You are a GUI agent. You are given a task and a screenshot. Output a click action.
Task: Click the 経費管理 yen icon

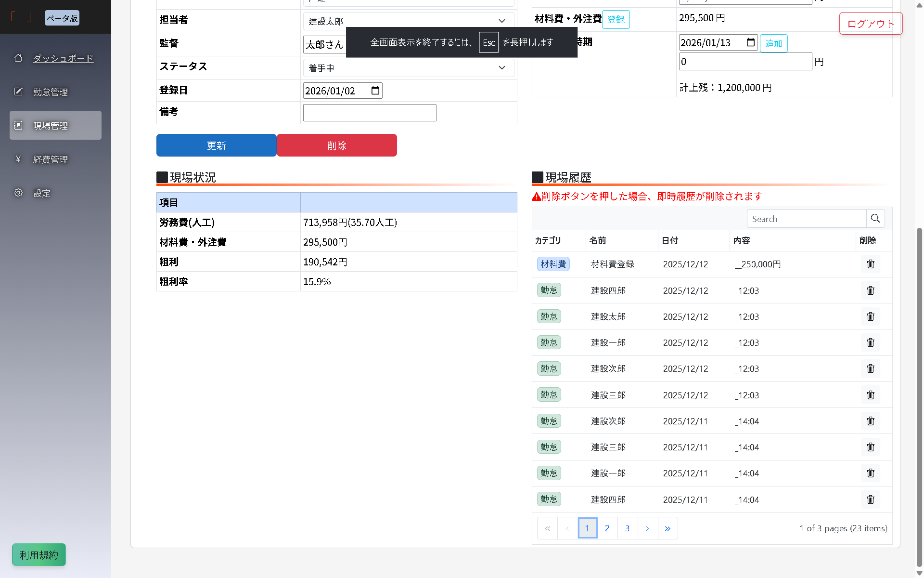tap(18, 159)
